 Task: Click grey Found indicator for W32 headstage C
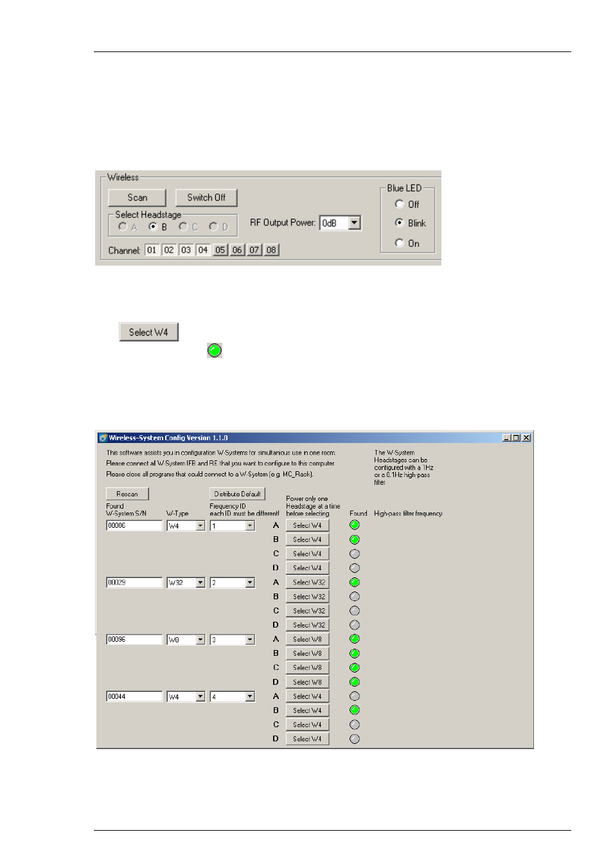point(355,611)
